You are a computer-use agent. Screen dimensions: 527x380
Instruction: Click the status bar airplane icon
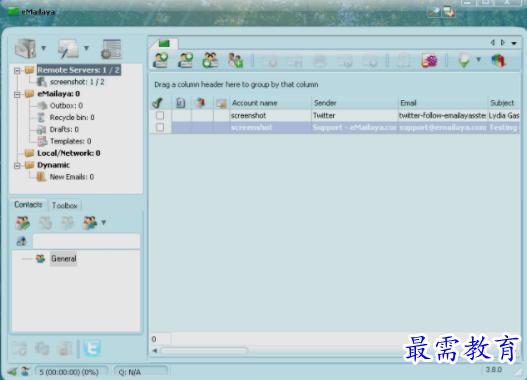(x=12, y=371)
